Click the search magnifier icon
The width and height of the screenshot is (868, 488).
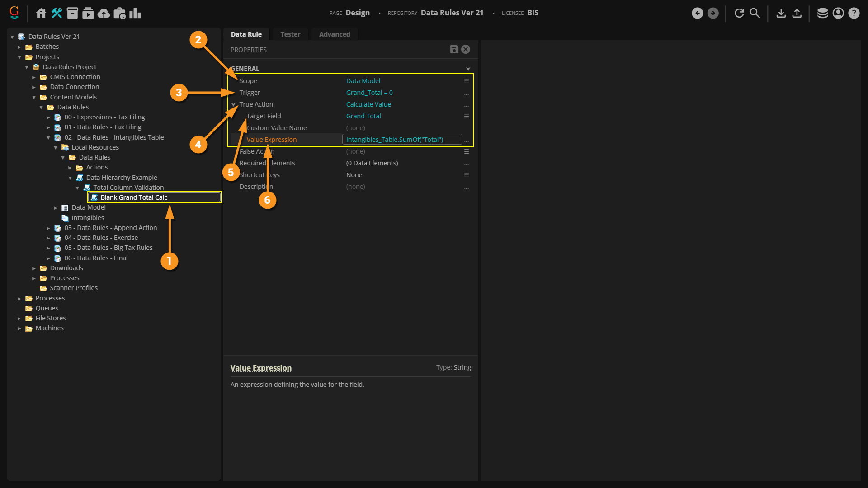point(755,13)
